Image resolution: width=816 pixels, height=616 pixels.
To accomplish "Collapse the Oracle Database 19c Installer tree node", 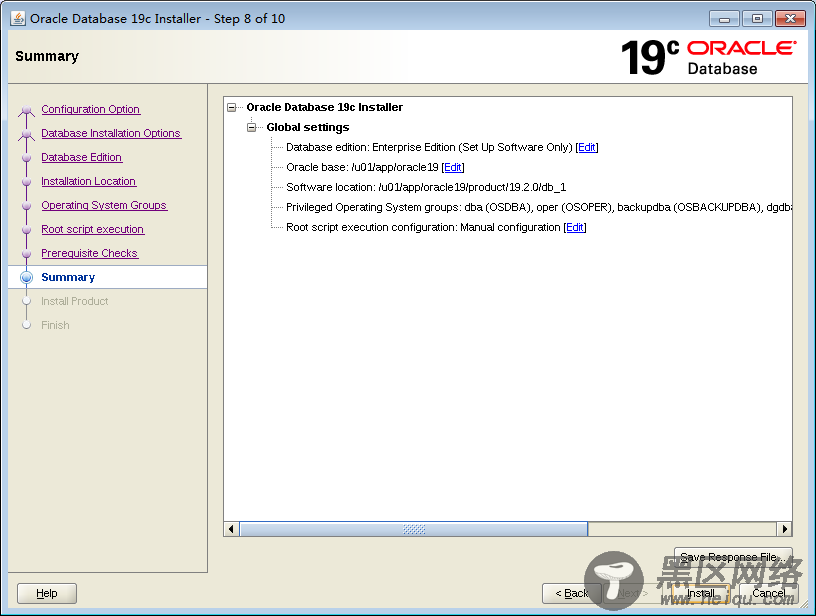I will tap(232, 108).
